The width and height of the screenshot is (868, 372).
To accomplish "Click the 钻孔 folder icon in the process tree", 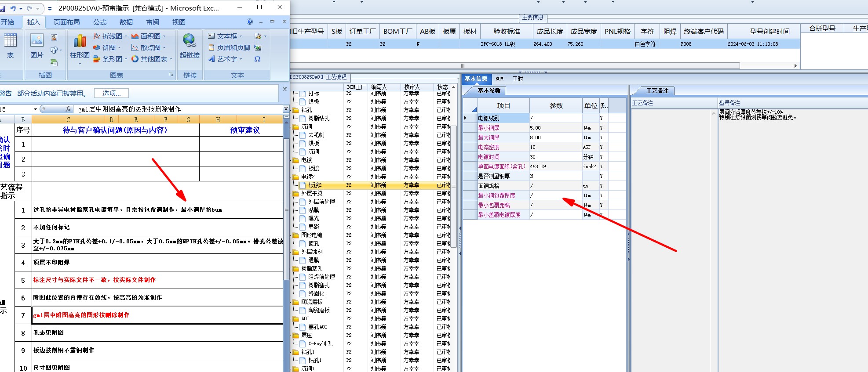I will (296, 110).
